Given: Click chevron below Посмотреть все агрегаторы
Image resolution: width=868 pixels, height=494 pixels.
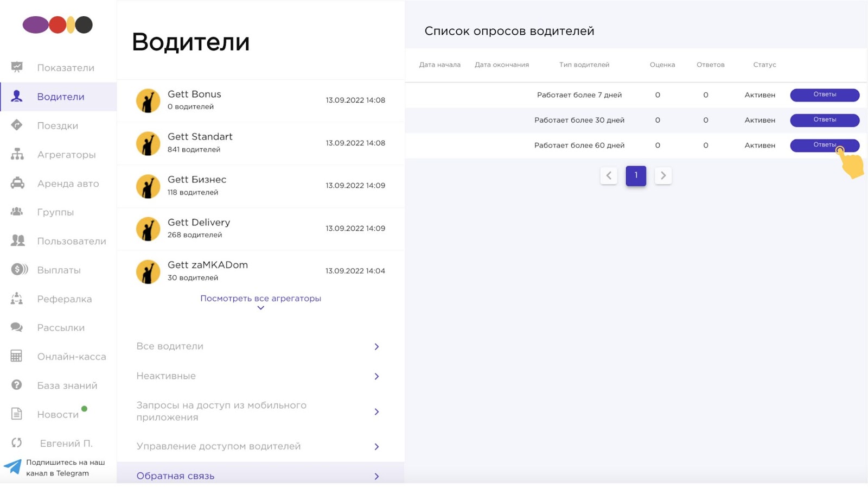Looking at the screenshot, I should tap(260, 308).
